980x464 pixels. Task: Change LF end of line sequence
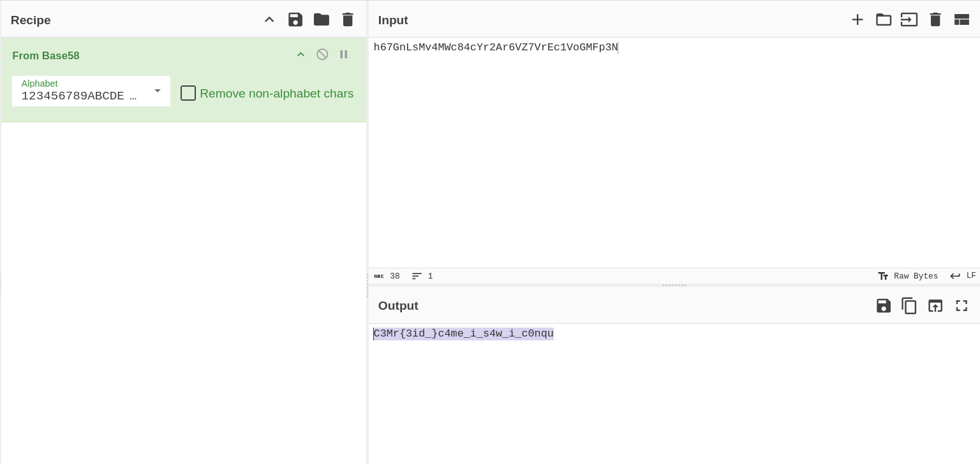click(x=963, y=276)
